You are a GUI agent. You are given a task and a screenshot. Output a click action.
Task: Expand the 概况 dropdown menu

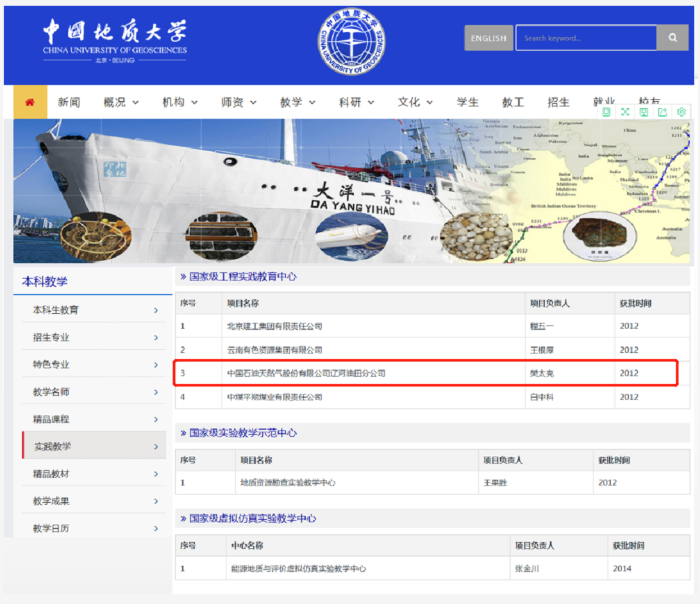[121, 102]
